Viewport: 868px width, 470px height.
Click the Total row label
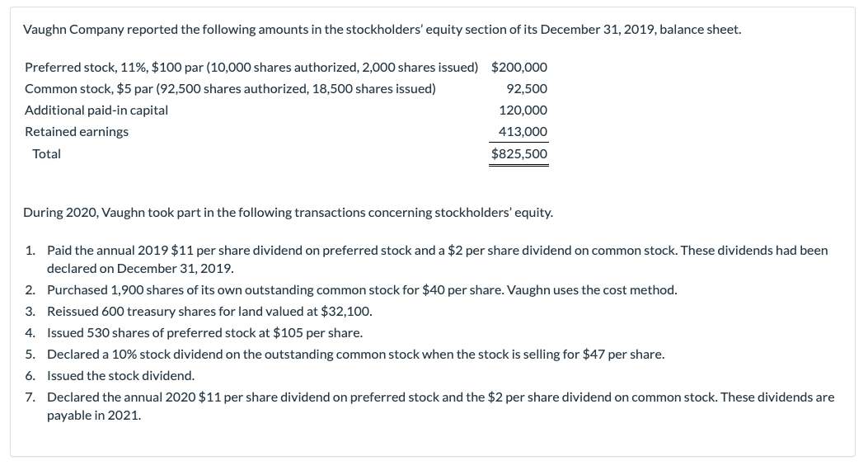pyautogui.click(x=46, y=153)
